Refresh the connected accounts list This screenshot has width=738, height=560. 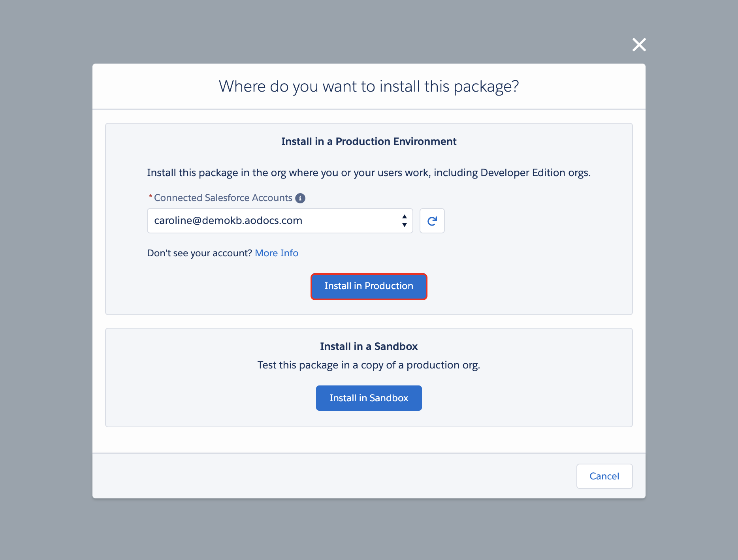432,221
